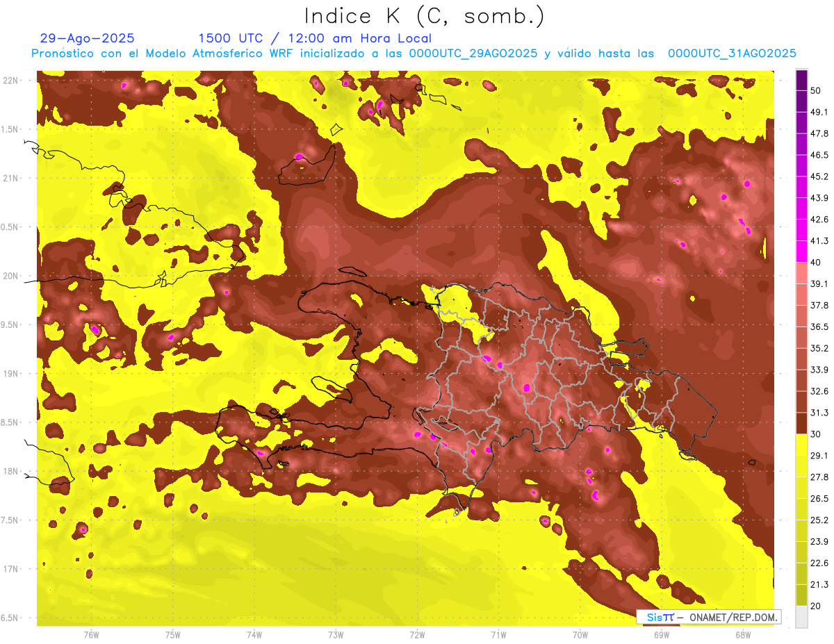
Task: Click the "41.3" value on color scale
Action: 818,241
